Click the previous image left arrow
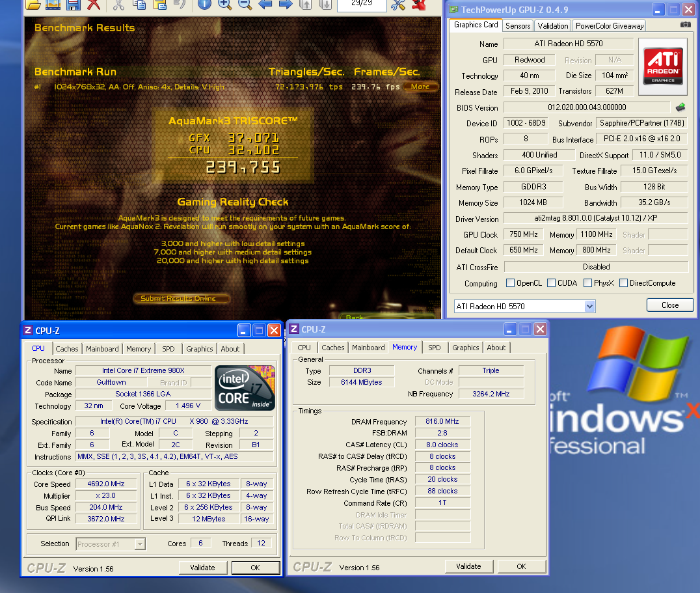 (265, 5)
